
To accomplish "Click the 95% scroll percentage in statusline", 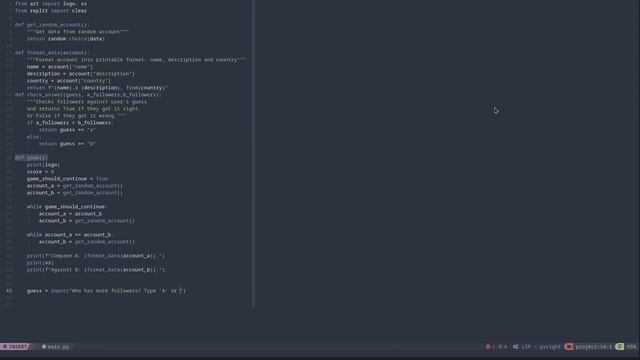I will 631,347.
